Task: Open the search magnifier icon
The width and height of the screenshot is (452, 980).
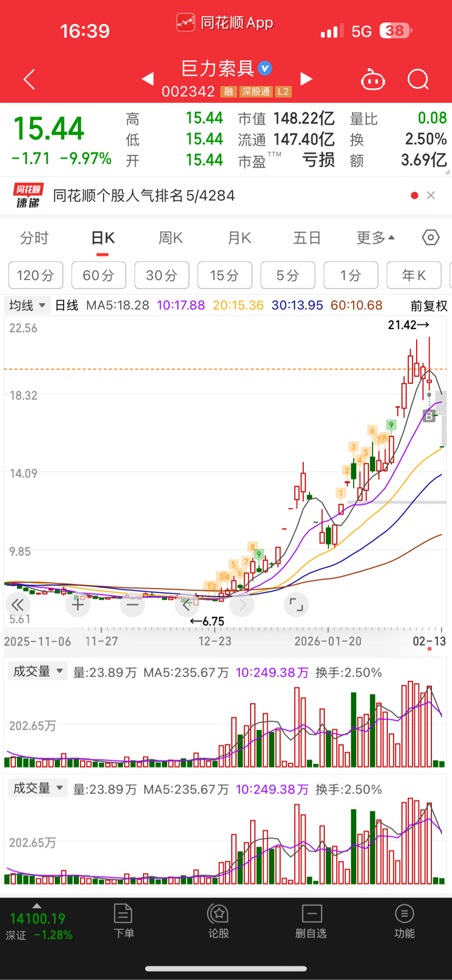Action: (418, 79)
